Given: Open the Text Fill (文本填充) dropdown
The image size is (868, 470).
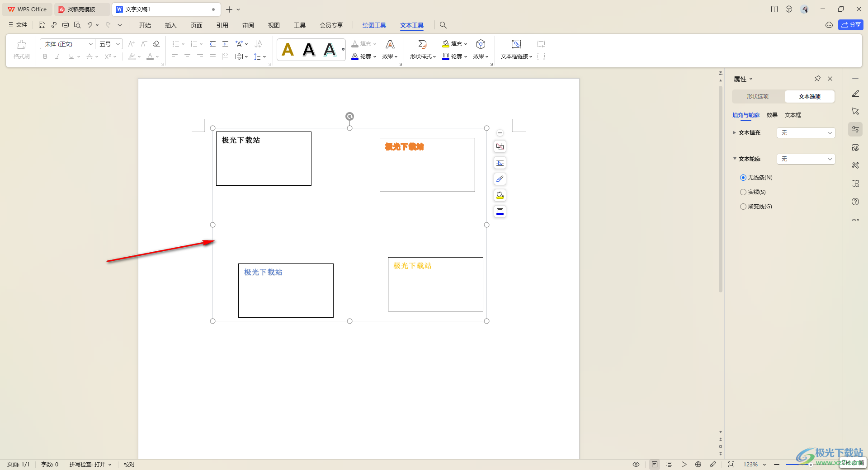Looking at the screenshot, I should pyautogui.click(x=806, y=133).
